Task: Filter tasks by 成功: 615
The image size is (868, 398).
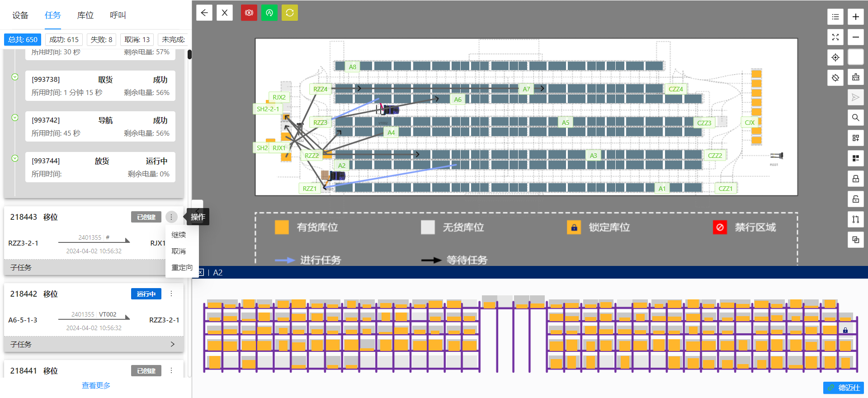Action: pyautogui.click(x=64, y=40)
